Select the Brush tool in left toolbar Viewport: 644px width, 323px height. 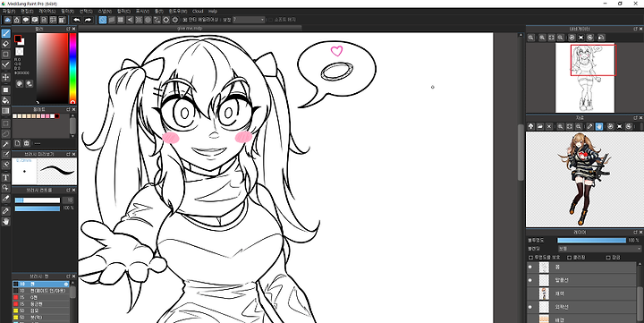click(5, 33)
